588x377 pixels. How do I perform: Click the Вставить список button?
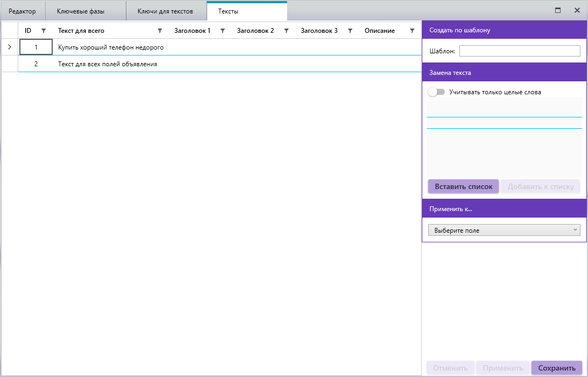coord(463,186)
